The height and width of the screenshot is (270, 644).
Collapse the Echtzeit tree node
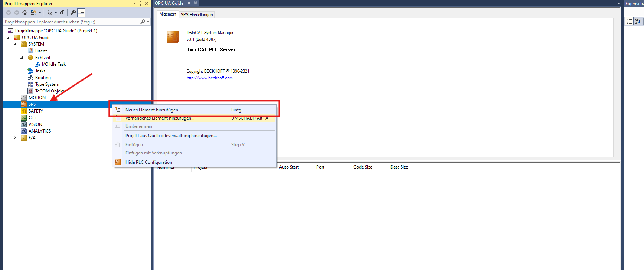(22, 58)
